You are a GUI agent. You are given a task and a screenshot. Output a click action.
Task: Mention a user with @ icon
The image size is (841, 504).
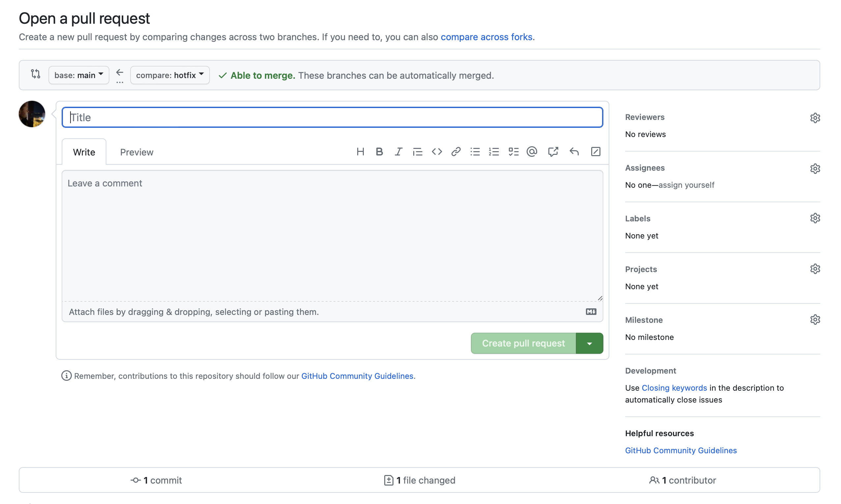pyautogui.click(x=532, y=152)
